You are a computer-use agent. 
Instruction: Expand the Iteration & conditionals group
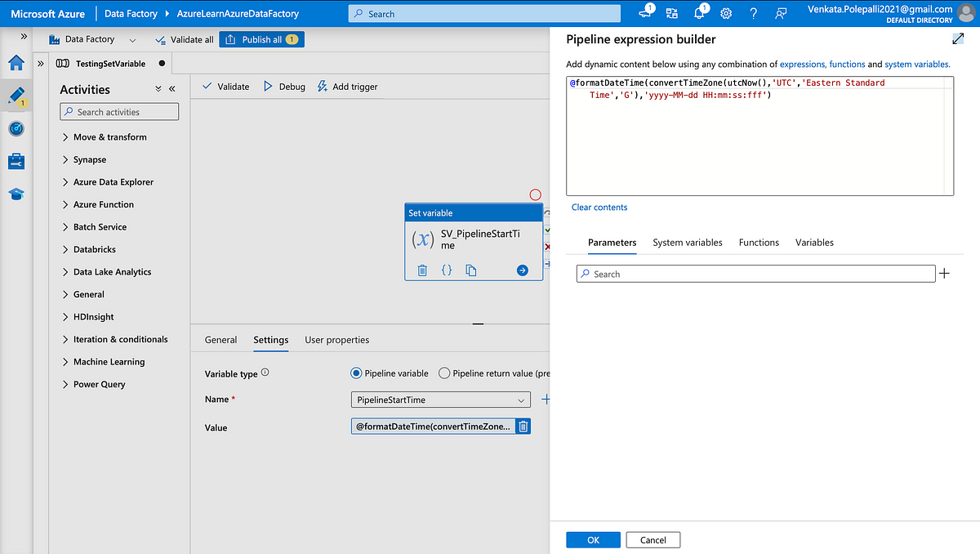tap(114, 339)
